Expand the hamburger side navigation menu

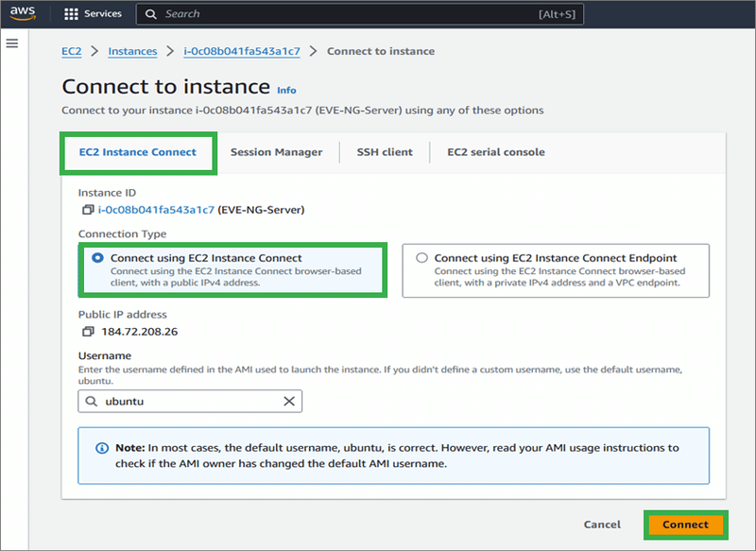(12, 43)
